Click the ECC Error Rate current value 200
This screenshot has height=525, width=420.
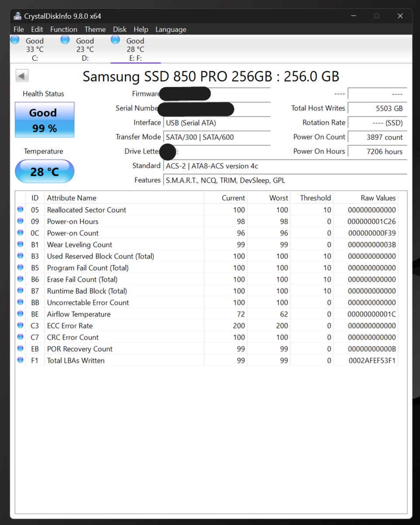pos(239,326)
